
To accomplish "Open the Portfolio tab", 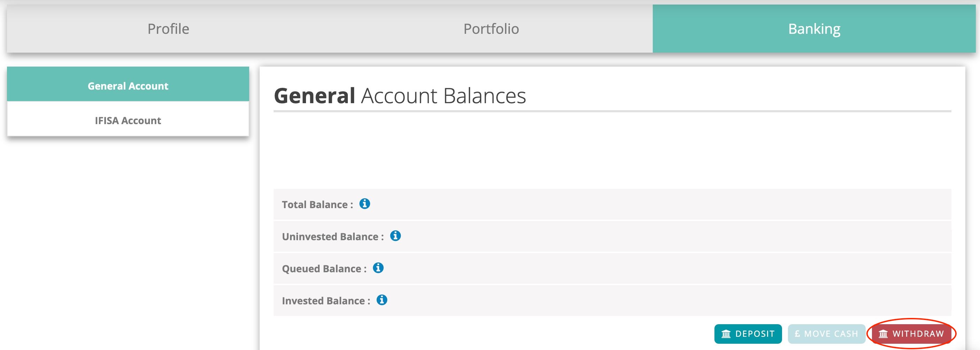I will (x=491, y=29).
